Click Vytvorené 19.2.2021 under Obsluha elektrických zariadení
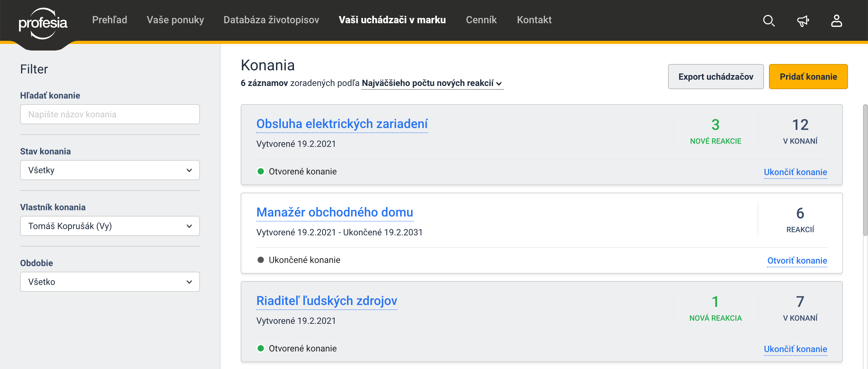Screen dimensions: 868x369 (x=296, y=144)
